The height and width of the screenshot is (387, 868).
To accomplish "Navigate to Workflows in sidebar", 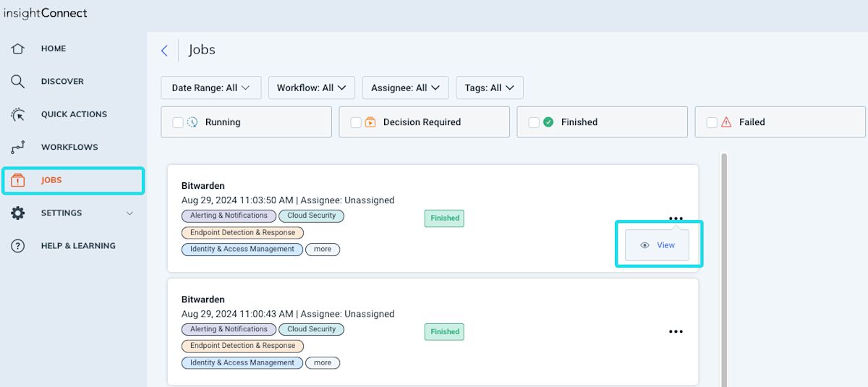I will coord(69,147).
